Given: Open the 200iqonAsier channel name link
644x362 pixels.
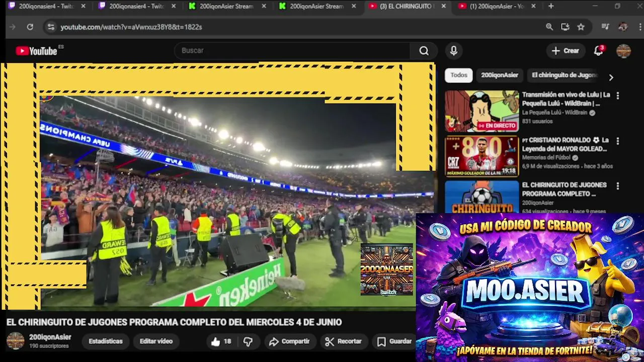Looking at the screenshot, I should coord(50,337).
